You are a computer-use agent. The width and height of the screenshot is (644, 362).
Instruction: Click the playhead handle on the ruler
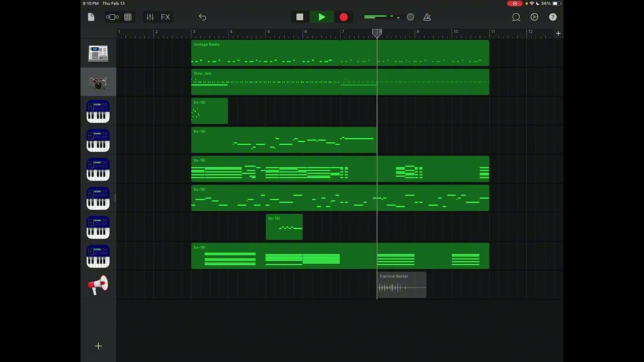click(377, 33)
